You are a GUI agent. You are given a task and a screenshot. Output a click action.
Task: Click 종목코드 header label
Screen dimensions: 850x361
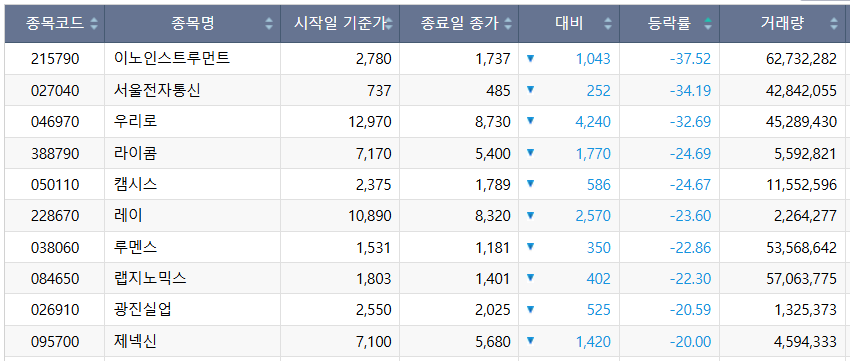55,23
